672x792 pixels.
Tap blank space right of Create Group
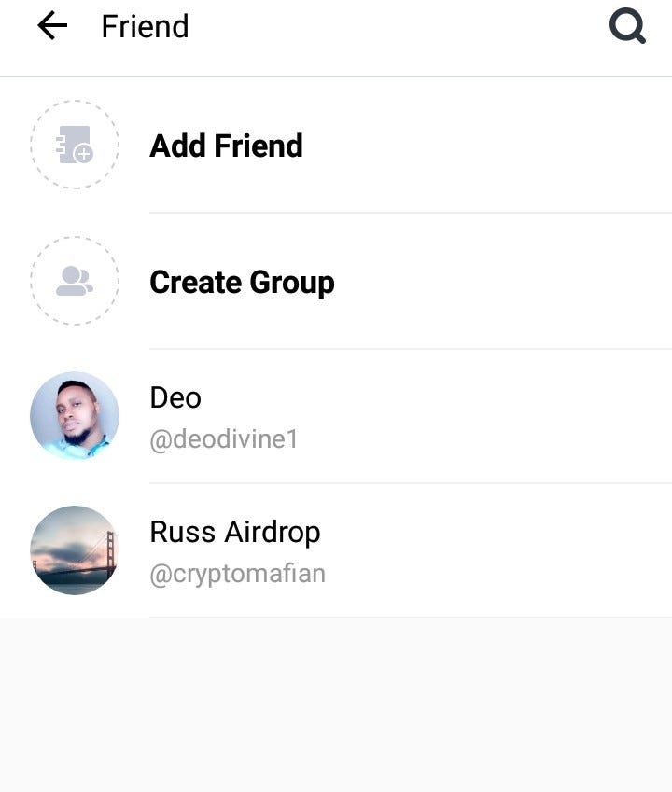pos(505,282)
